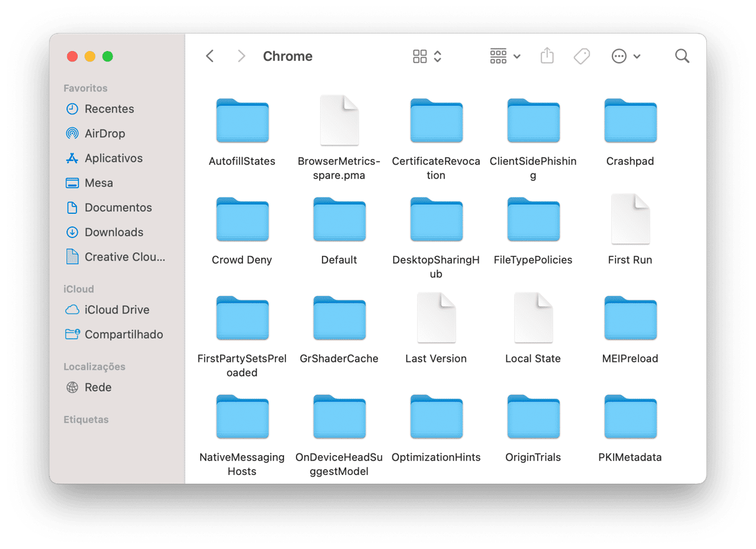Click the FileTypePolicies name label

(x=533, y=260)
